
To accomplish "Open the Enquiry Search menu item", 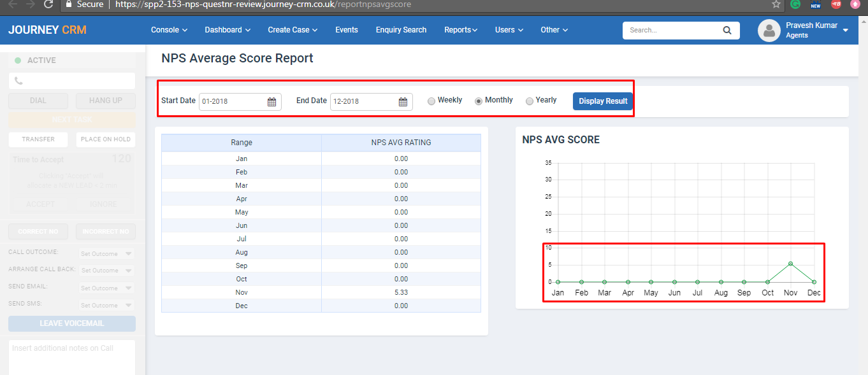I will tap(401, 30).
